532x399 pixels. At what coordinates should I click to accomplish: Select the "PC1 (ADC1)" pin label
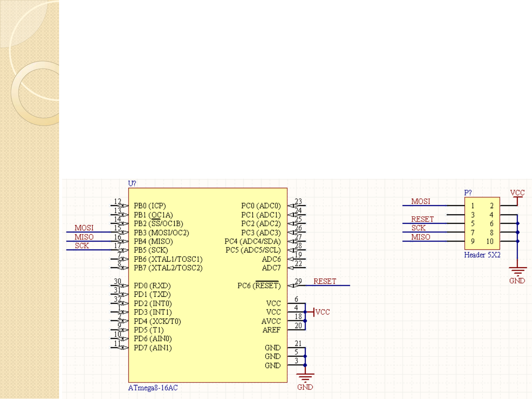(261, 215)
